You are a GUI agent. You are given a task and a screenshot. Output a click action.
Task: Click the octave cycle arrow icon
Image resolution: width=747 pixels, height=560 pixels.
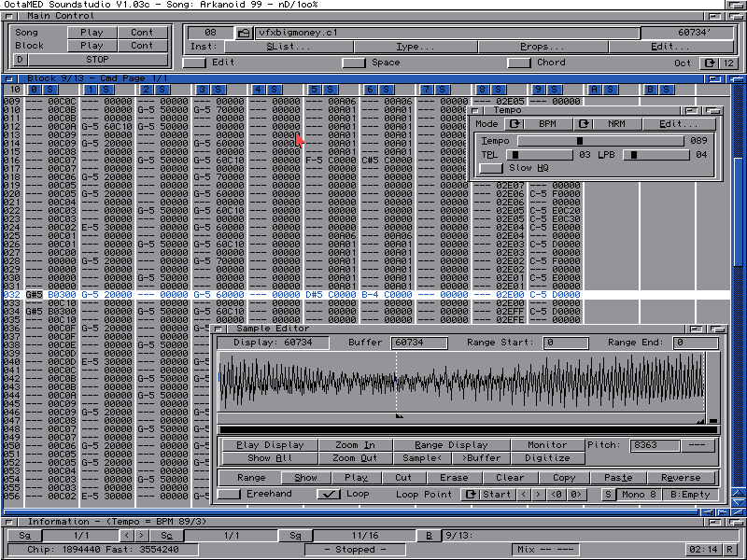point(711,63)
